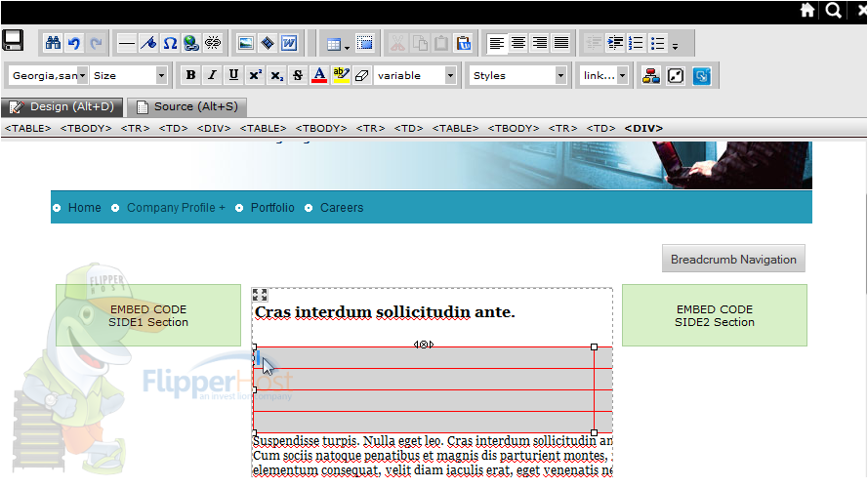The height and width of the screenshot is (488, 868).
Task: Insert Flash or media object icon
Action: tap(268, 43)
